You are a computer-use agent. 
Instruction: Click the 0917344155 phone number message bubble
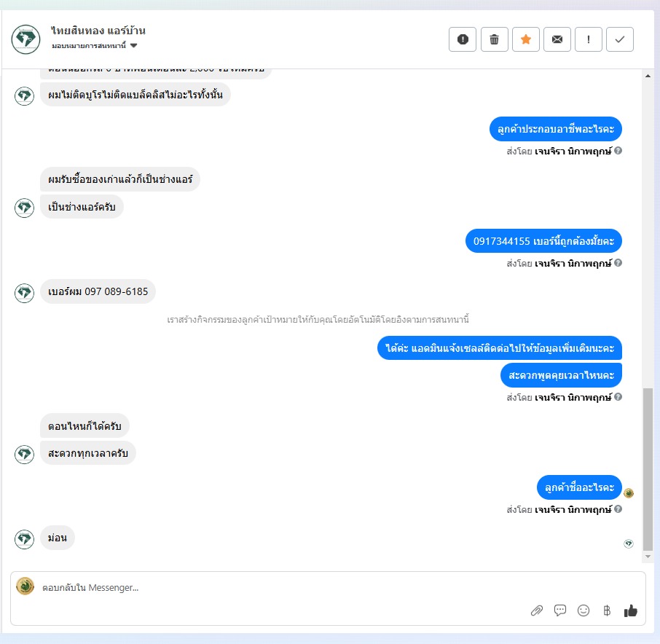[543, 241]
